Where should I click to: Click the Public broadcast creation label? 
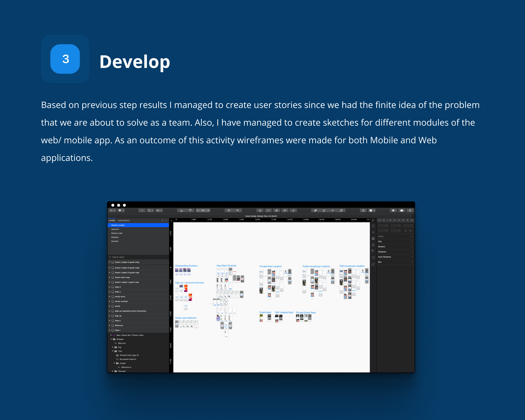pyautogui.click(x=316, y=266)
